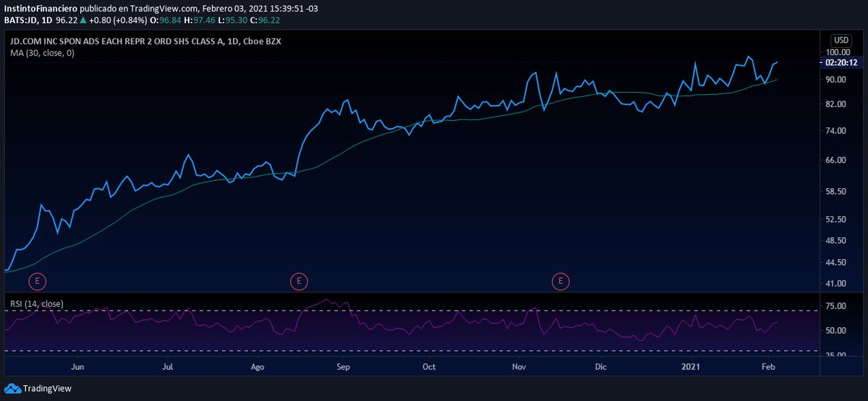Click the first earnings E marker near June
Screen dimensions: 868x401
(x=36, y=282)
